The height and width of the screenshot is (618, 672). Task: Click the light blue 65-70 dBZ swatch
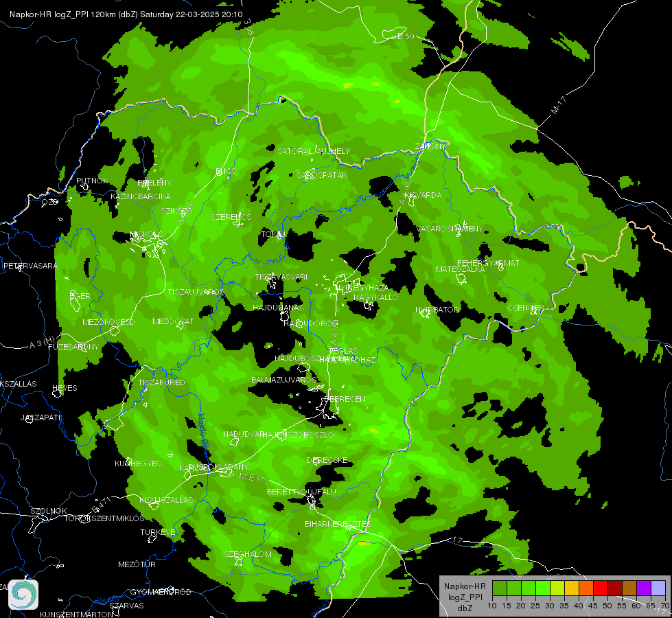[x=658, y=588]
